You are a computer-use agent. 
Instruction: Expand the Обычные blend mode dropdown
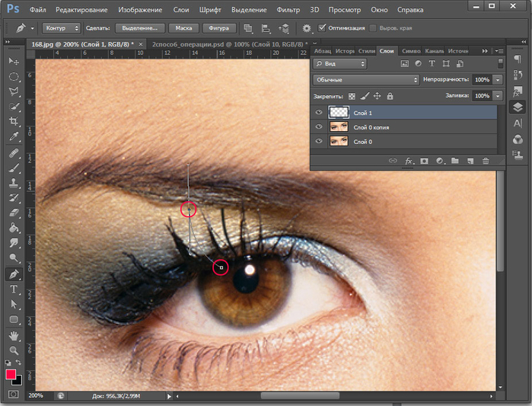(366, 79)
